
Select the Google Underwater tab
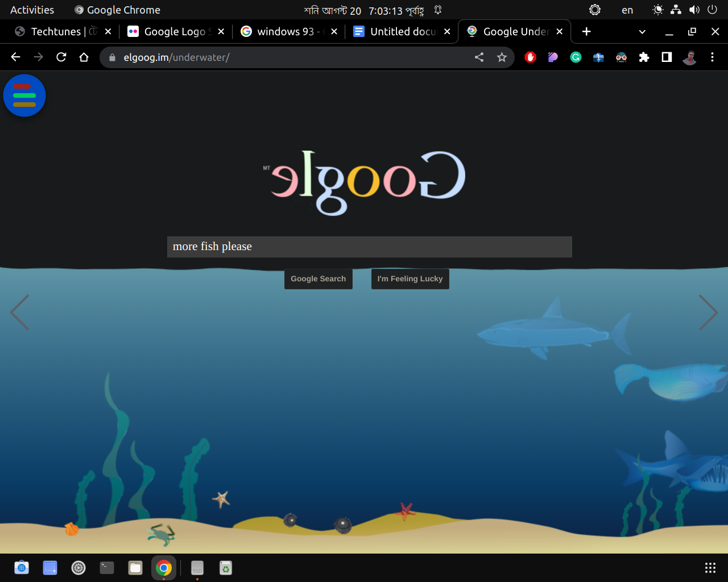pyautogui.click(x=515, y=31)
